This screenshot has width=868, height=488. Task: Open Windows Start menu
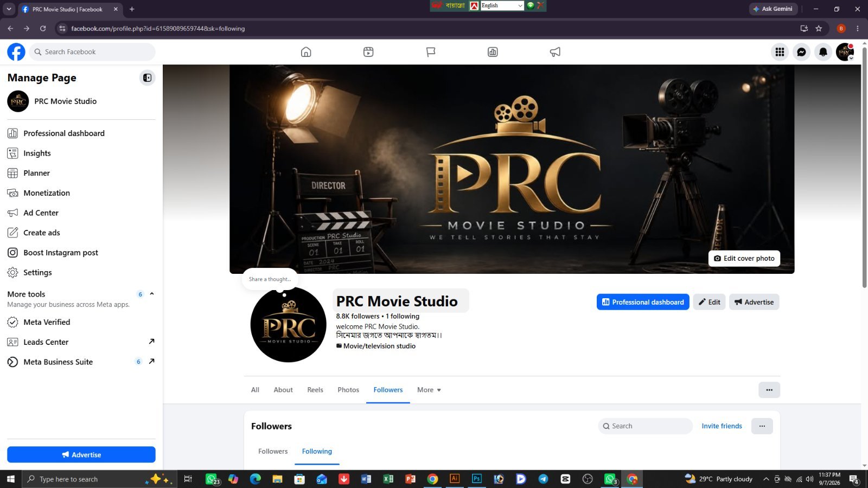(x=10, y=479)
